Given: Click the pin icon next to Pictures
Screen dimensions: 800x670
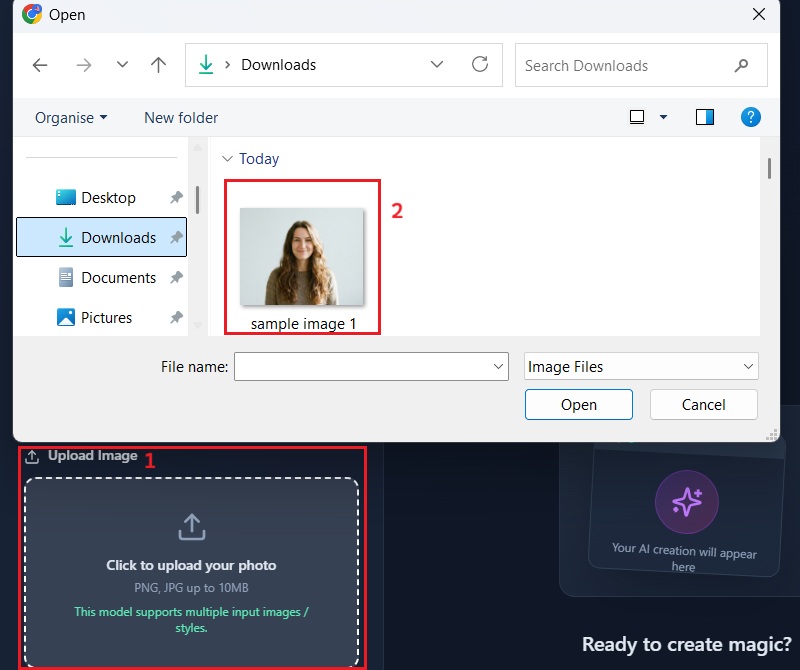Looking at the screenshot, I should click(177, 317).
